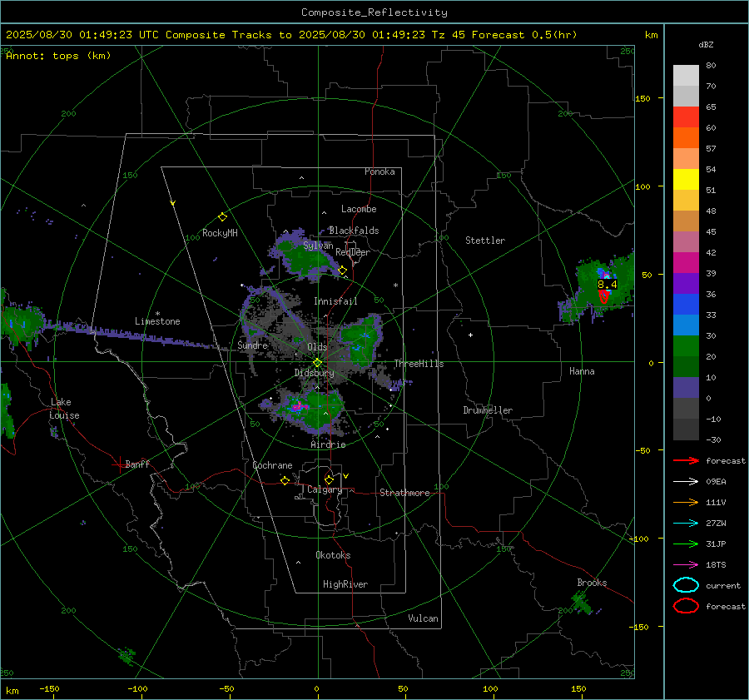The image size is (749, 700).
Task: Click yellow diamond marker beside RedDeer
Action: 342,271
